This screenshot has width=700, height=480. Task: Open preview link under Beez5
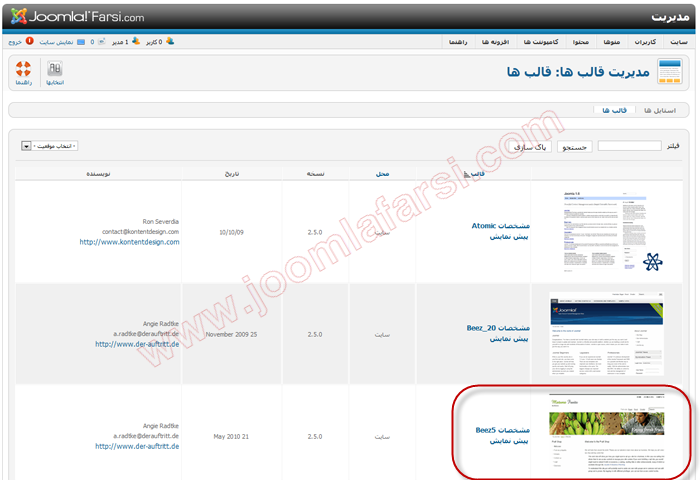click(x=509, y=441)
